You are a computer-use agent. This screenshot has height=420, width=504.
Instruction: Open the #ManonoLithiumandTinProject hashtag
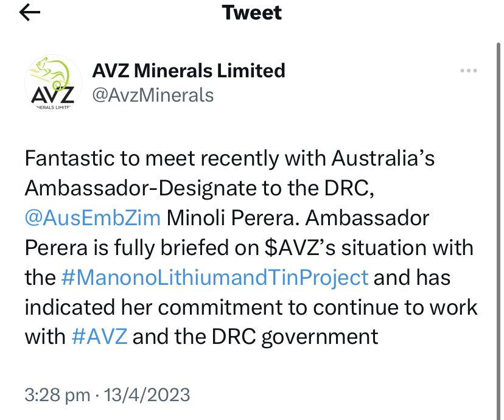click(215, 277)
